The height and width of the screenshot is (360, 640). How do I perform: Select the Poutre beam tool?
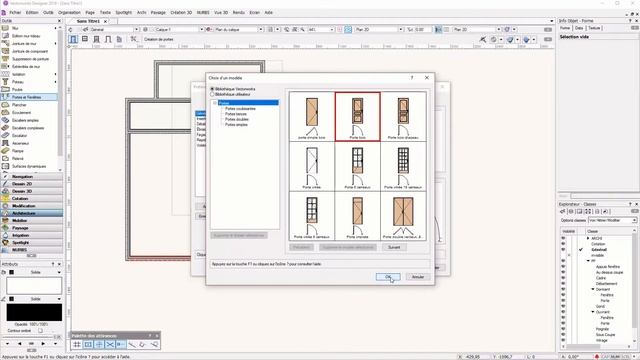point(29,89)
